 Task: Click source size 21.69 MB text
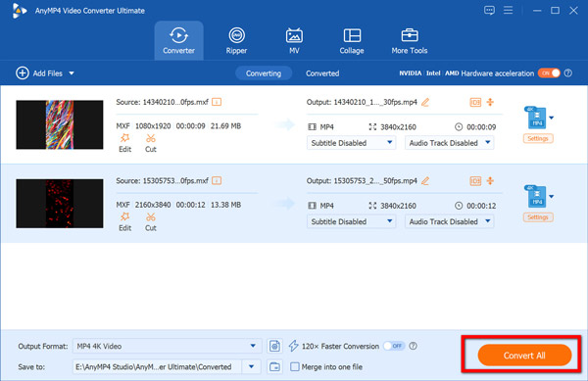225,126
